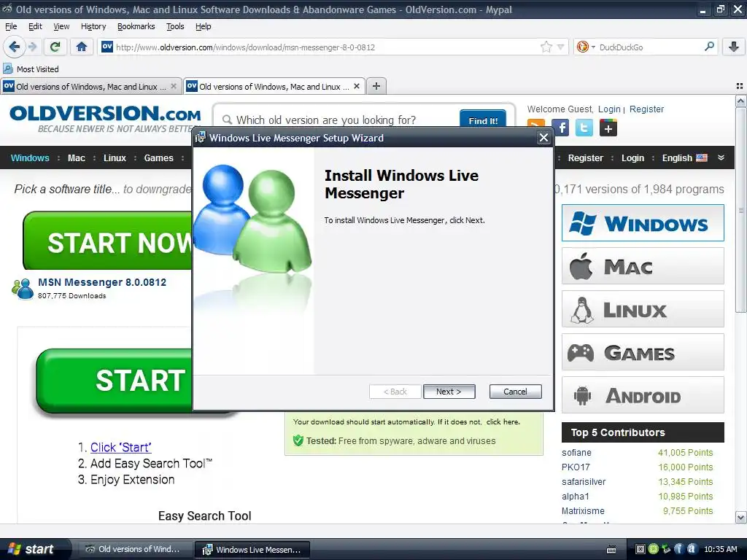Click the page scrollbar down arrow

[740, 517]
